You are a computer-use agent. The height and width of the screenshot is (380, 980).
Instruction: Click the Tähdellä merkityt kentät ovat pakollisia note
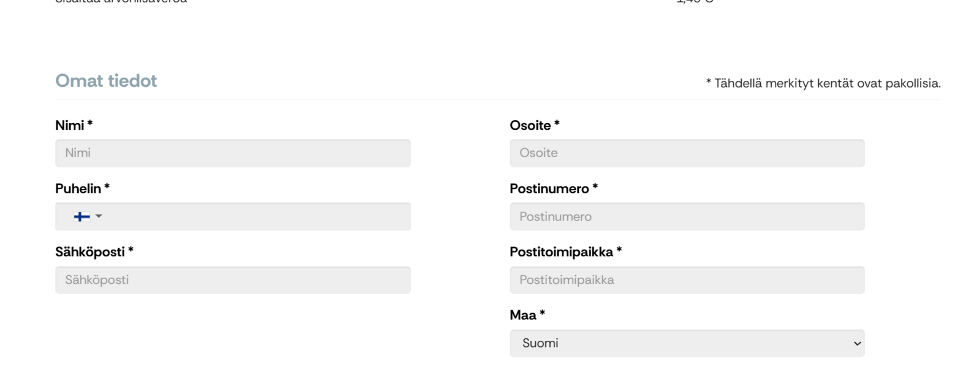coord(823,83)
